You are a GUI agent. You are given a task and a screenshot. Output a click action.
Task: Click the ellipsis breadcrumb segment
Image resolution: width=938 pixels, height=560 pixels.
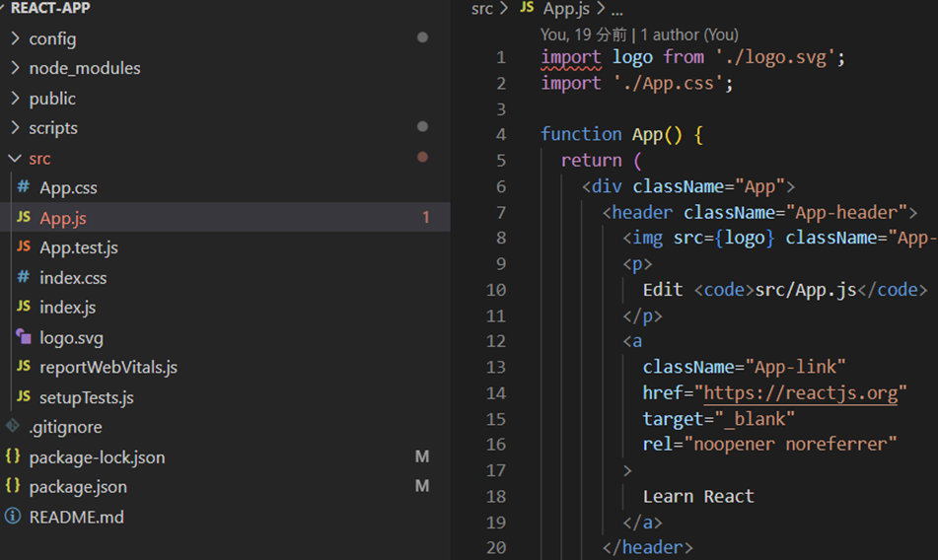coord(616,10)
